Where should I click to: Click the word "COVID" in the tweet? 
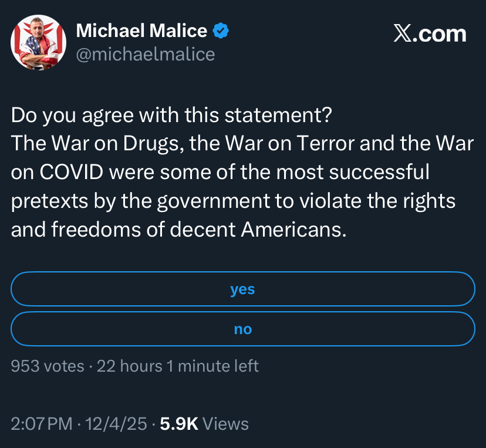click(71, 173)
